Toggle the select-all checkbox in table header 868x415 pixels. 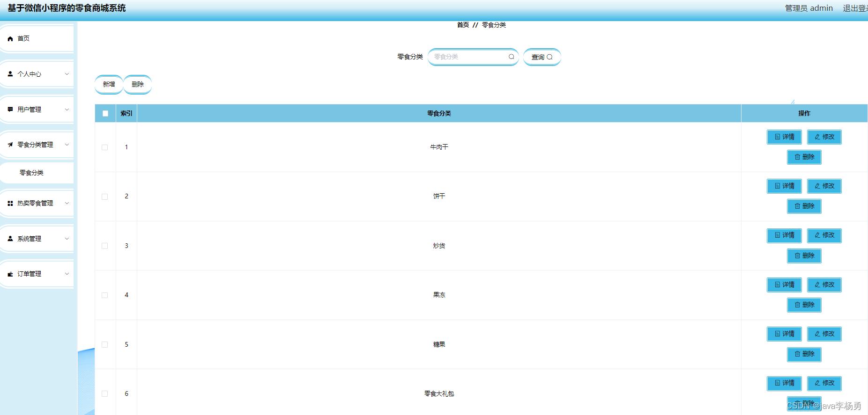pyautogui.click(x=105, y=114)
